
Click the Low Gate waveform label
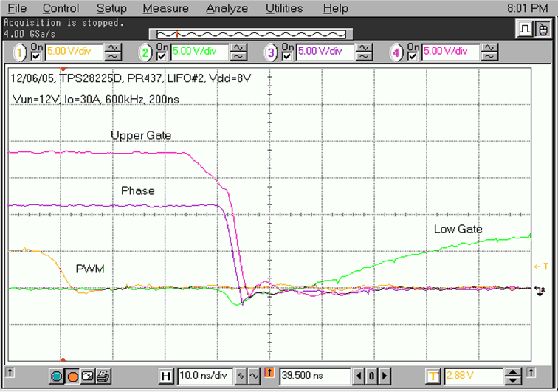click(x=458, y=229)
